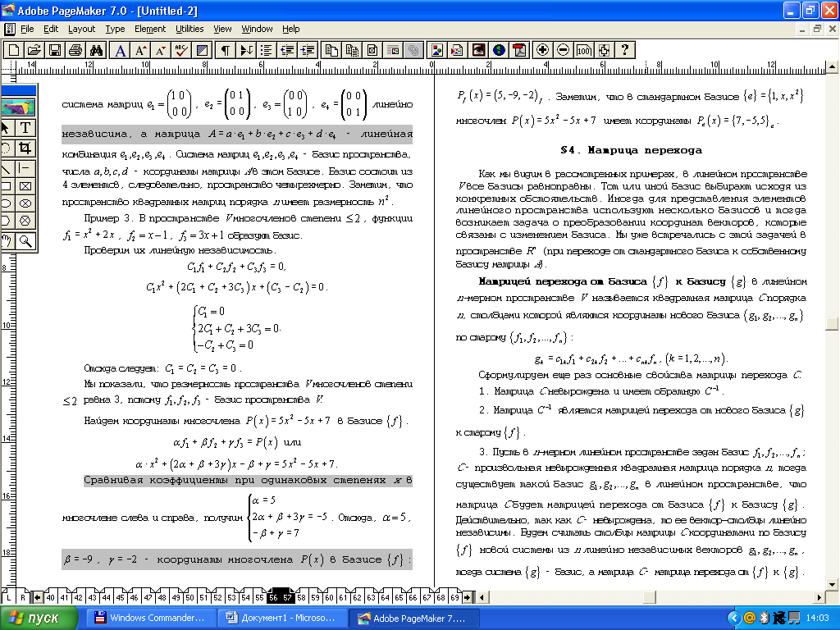Zoom in with the plus magnifier icon
Screen dimensions: 840x630
tap(543, 50)
